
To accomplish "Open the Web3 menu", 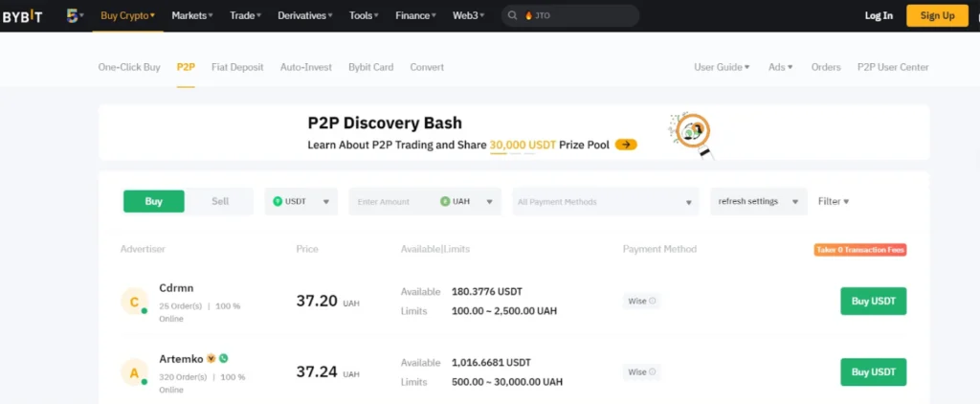I will click(x=469, y=15).
